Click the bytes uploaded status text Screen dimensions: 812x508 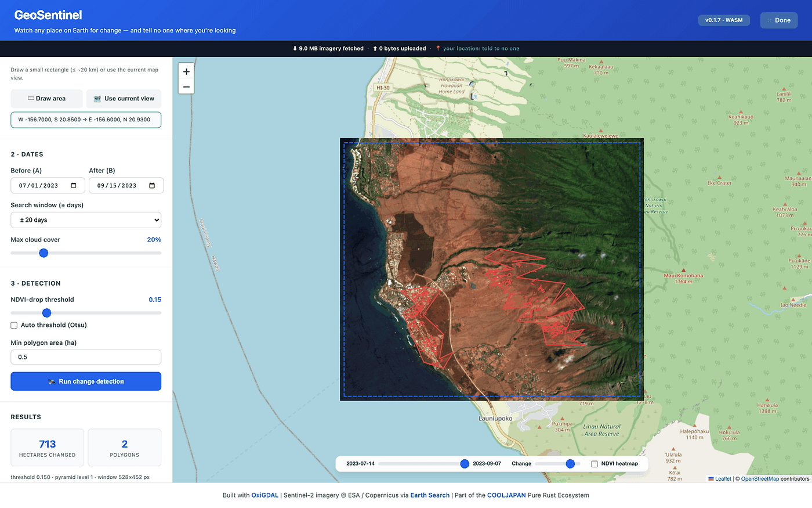(x=399, y=49)
